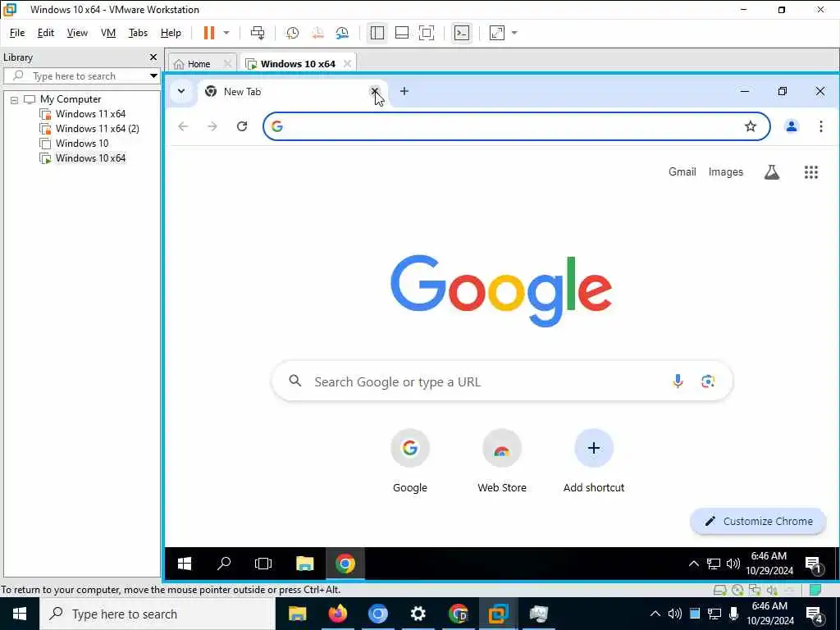Open the Web Store shortcut tile
Image resolution: width=840 pixels, height=630 pixels.
(502, 461)
